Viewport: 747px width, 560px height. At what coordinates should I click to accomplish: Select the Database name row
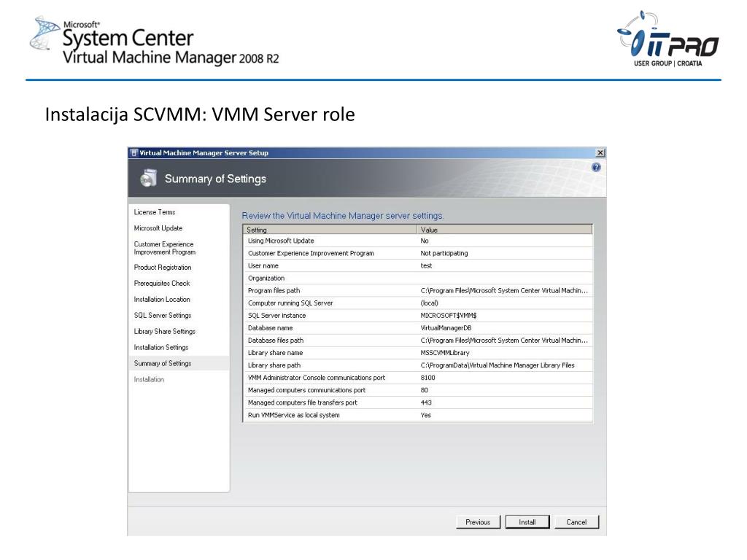(x=418, y=327)
